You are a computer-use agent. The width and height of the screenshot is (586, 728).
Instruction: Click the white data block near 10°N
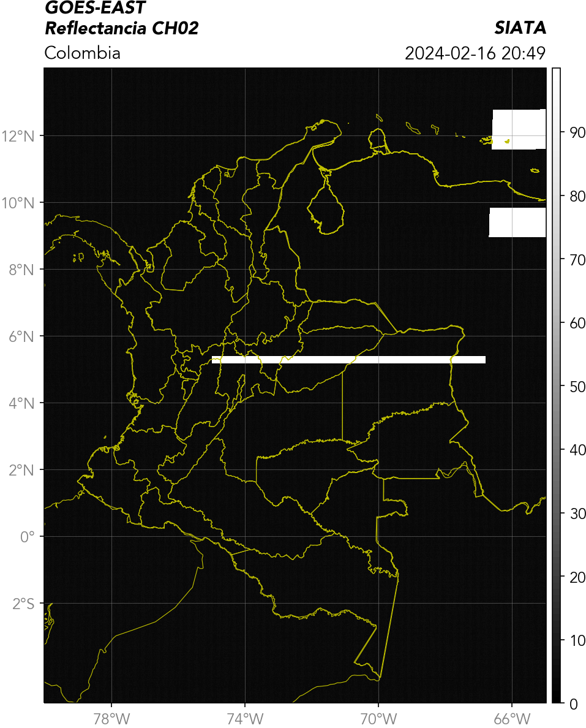tap(517, 222)
